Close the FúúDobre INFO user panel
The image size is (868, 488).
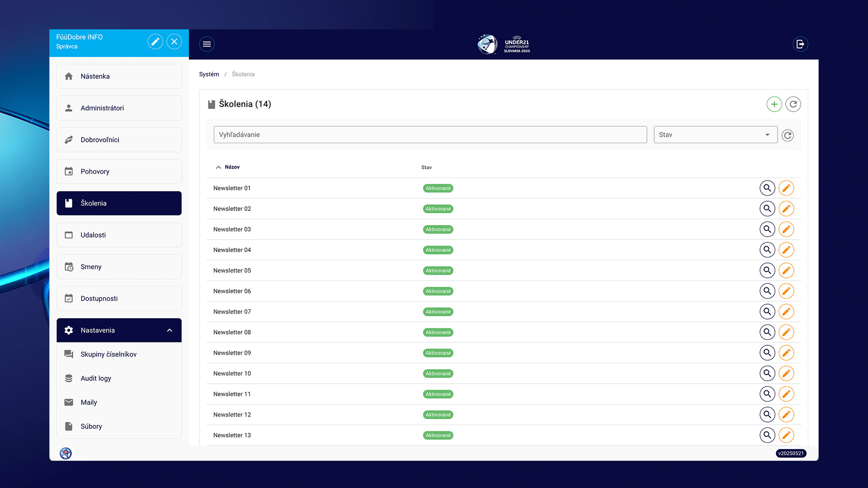tap(174, 42)
